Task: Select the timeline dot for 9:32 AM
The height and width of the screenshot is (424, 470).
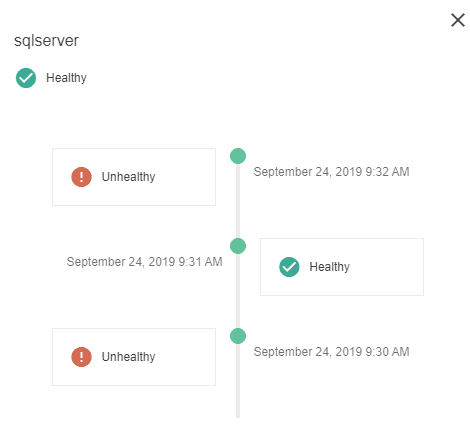Action: (238, 156)
